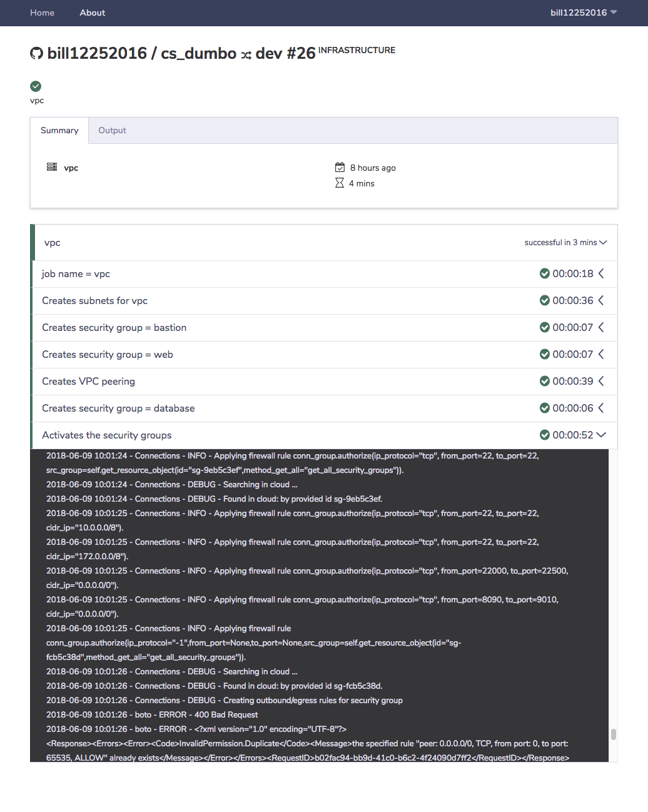
Task: Click the success check on job name = vpc
Action: pos(544,273)
